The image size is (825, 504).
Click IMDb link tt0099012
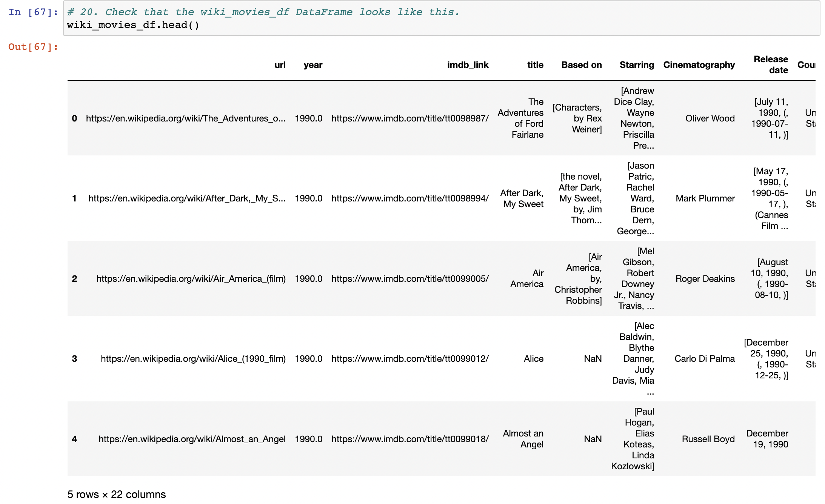[x=410, y=359]
